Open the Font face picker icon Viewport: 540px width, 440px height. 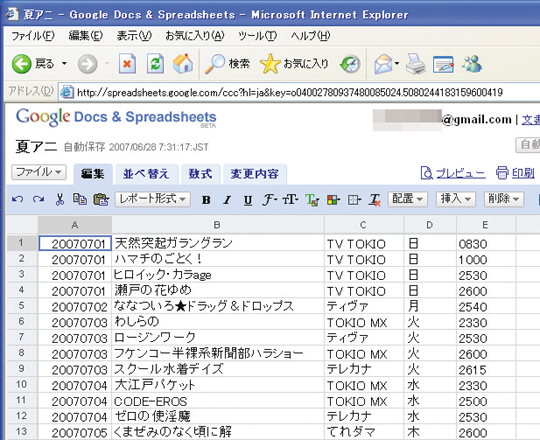[270, 200]
